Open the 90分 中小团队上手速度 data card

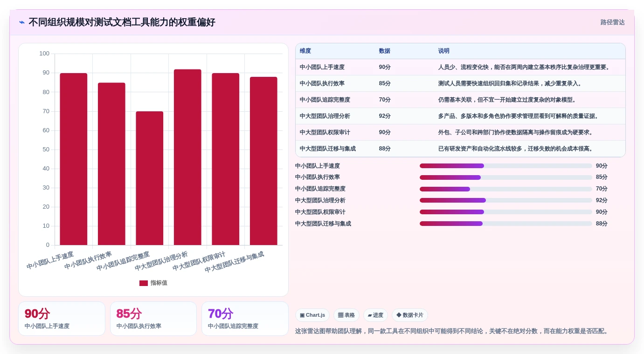point(62,319)
